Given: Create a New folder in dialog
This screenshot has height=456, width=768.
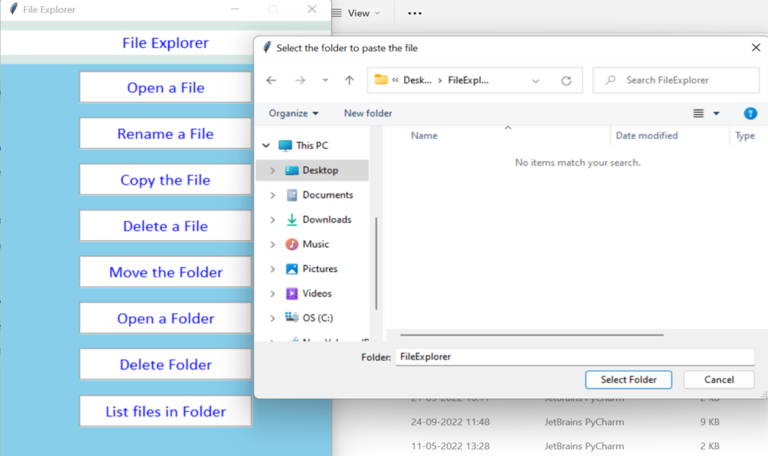Looking at the screenshot, I should coord(368,113).
